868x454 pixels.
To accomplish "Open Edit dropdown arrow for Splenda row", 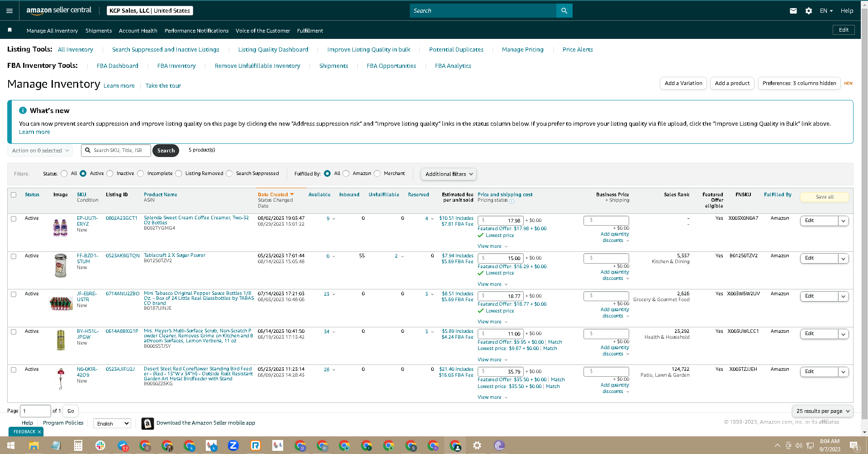I will (843, 221).
